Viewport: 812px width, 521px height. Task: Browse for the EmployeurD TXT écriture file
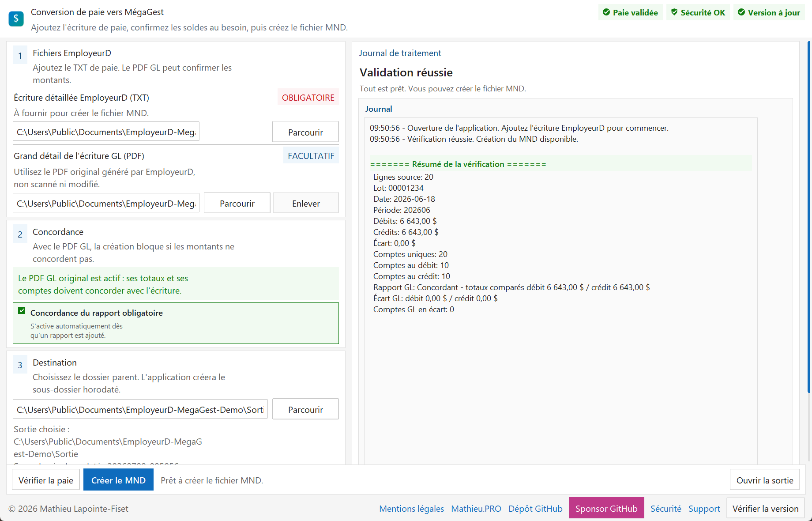click(305, 132)
